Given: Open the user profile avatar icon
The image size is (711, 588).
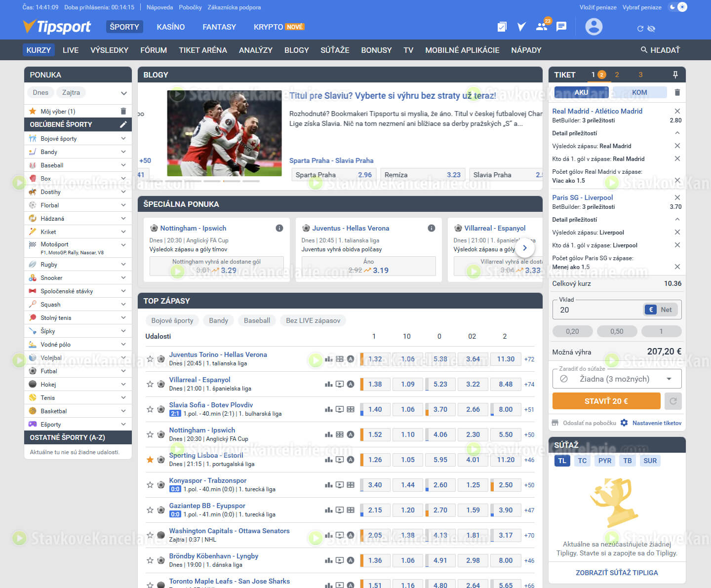Looking at the screenshot, I should [x=593, y=27].
